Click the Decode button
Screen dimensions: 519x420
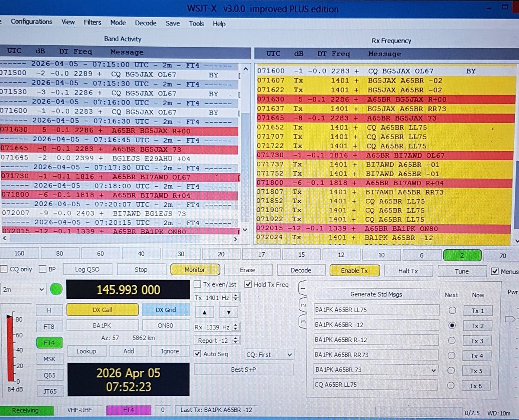[x=301, y=270]
